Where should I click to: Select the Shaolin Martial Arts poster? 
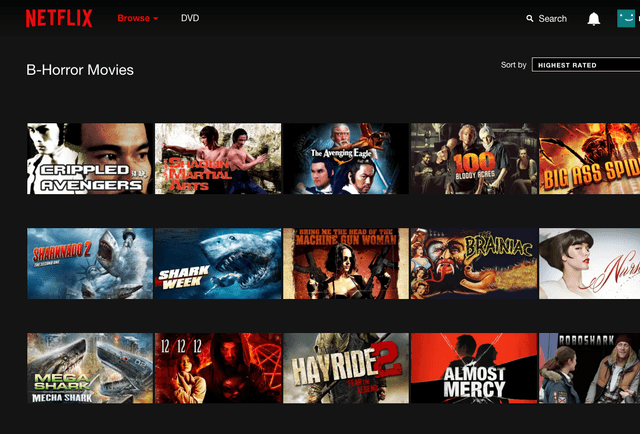(218, 159)
